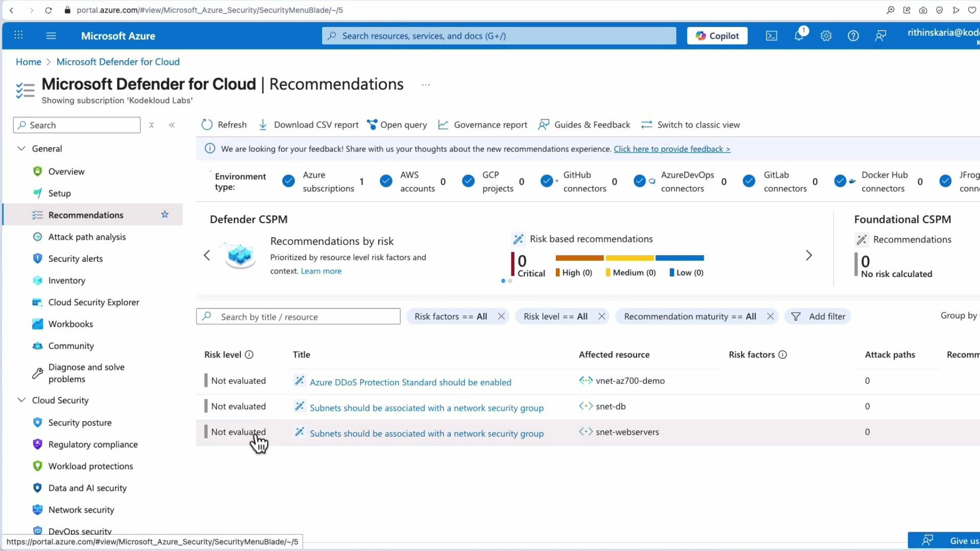Collapse the Cloud Security section
This screenshot has height=551, width=980.
21,400
